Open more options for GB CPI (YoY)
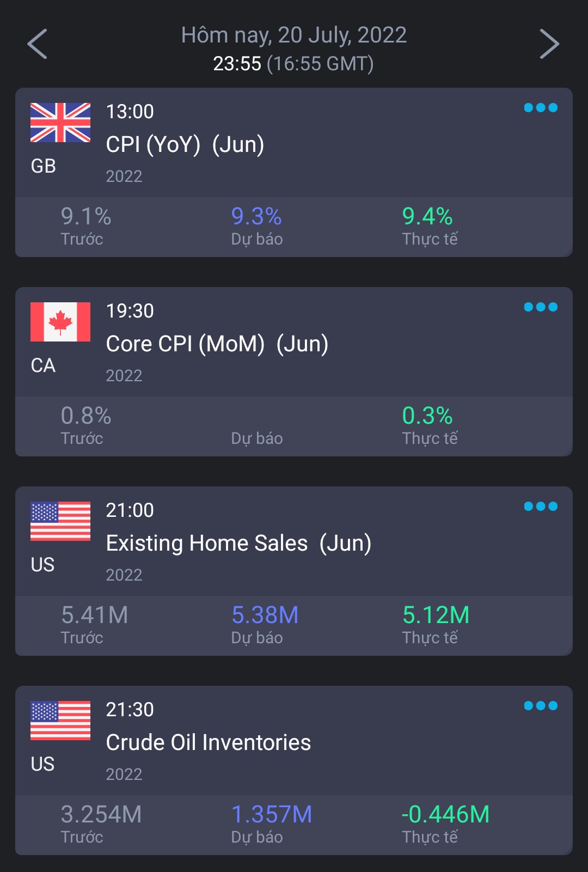 point(540,108)
